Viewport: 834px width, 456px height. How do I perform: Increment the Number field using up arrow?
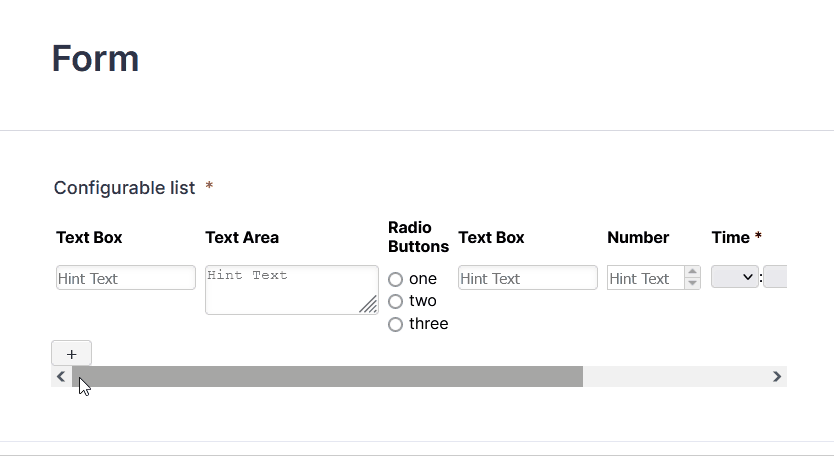tap(692, 272)
